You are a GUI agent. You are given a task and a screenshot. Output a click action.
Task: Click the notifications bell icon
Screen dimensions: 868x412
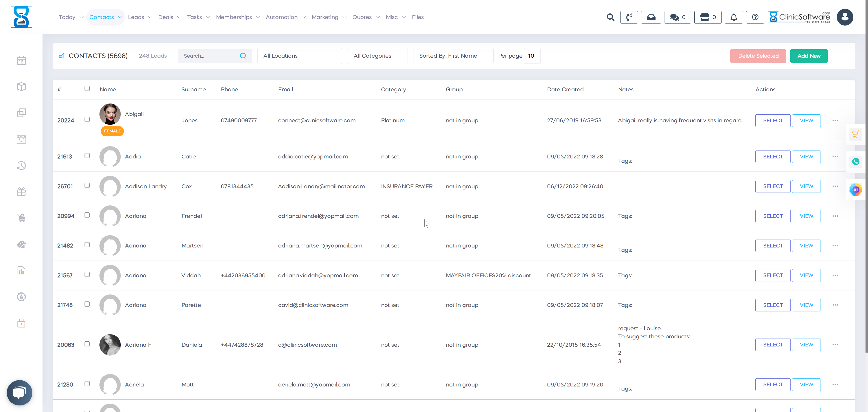tap(734, 17)
